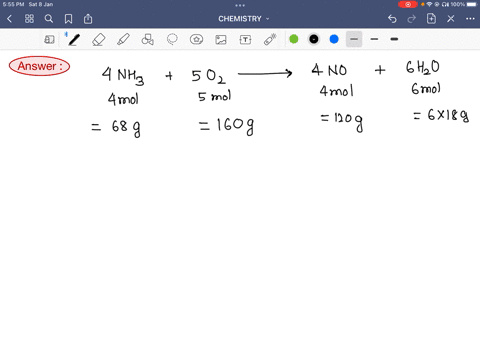This screenshot has height=360, width=480.
Task: Choose the thickest stroke width
Action: [x=394, y=39]
